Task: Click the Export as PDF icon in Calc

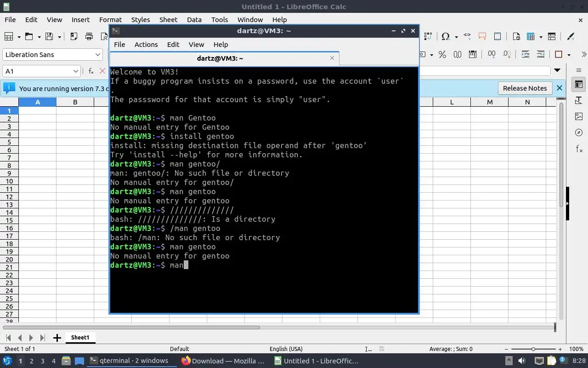Action: point(73,36)
